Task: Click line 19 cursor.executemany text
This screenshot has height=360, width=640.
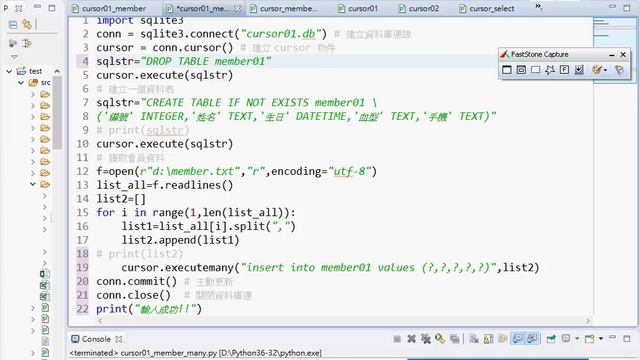Action: [330, 268]
